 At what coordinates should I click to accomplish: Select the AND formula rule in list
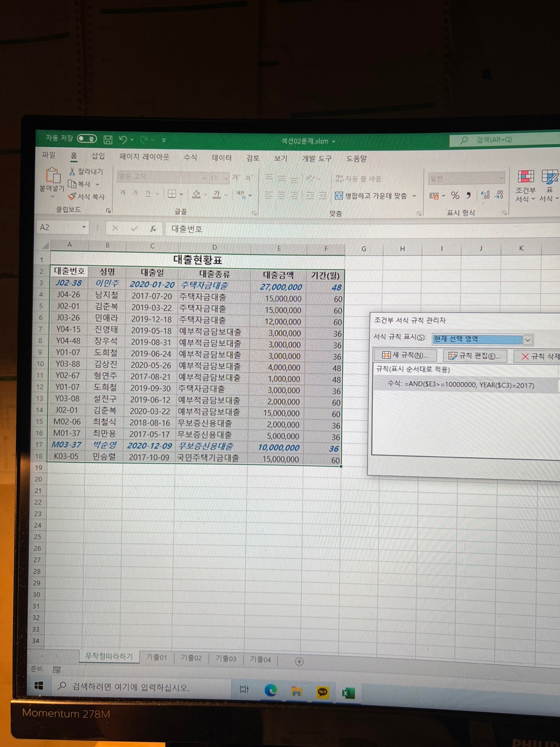click(x=461, y=385)
